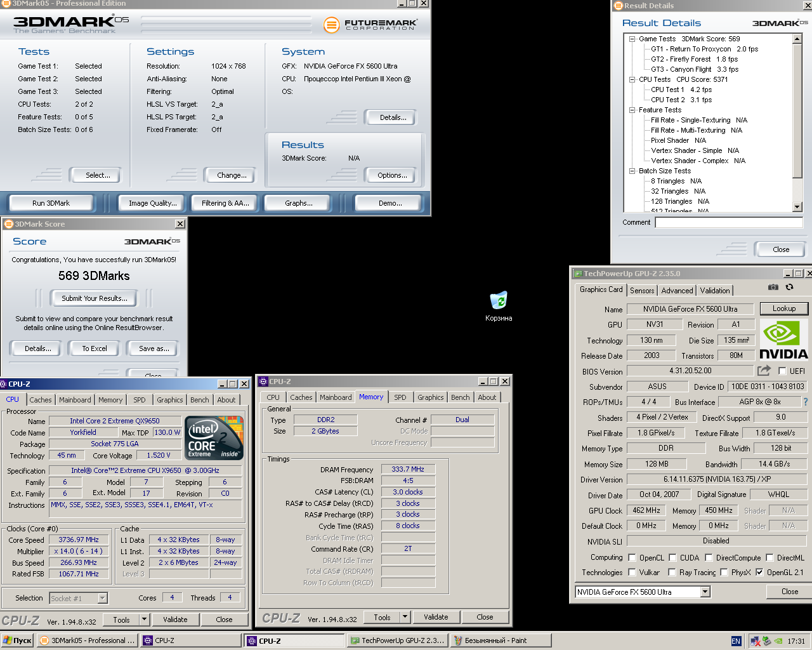Screen dimensions: 812x650
Task: Click the Bus Interface question mark in GPU-Z
Action: pos(806,402)
